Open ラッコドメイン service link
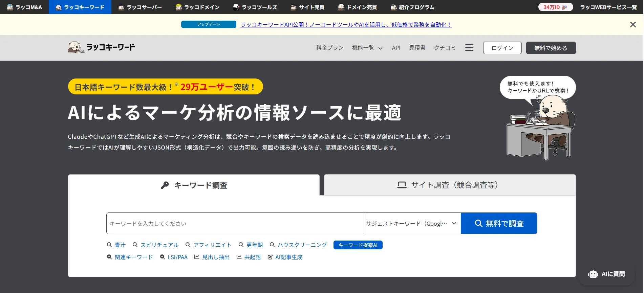Screen dimensions: 644x293 pyautogui.click(x=197, y=7)
